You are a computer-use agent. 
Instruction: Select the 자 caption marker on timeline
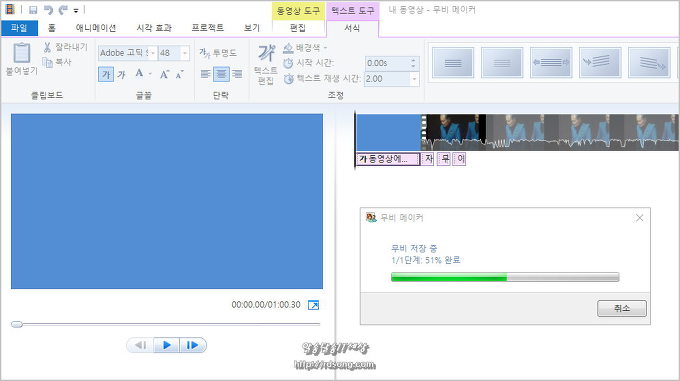point(428,159)
